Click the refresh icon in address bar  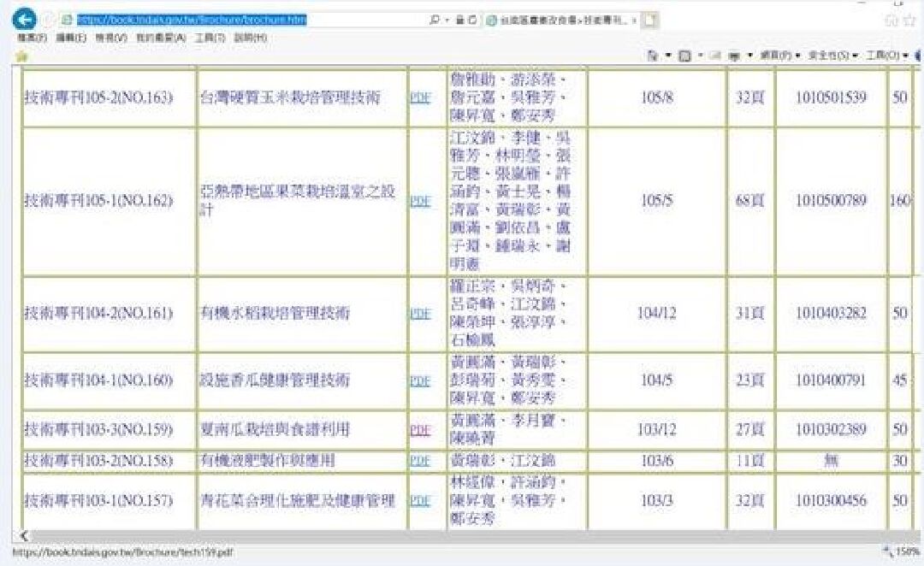[473, 20]
